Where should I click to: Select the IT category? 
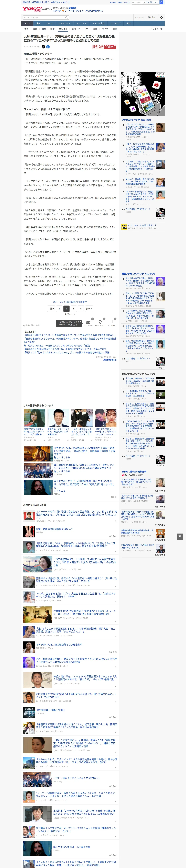(86, 29)
